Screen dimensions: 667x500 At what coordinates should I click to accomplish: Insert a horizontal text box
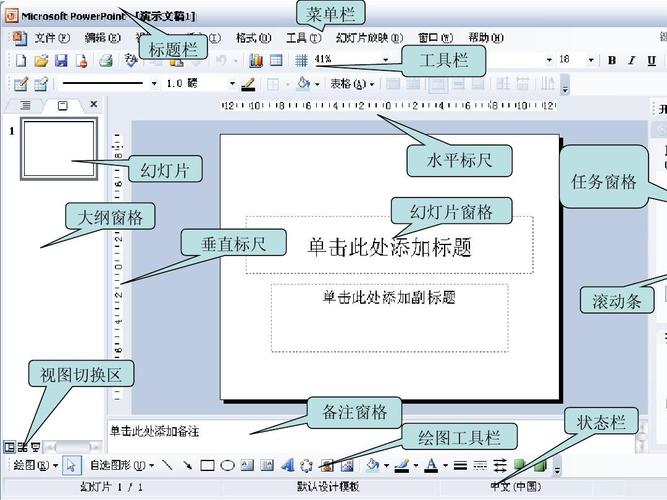(247, 465)
